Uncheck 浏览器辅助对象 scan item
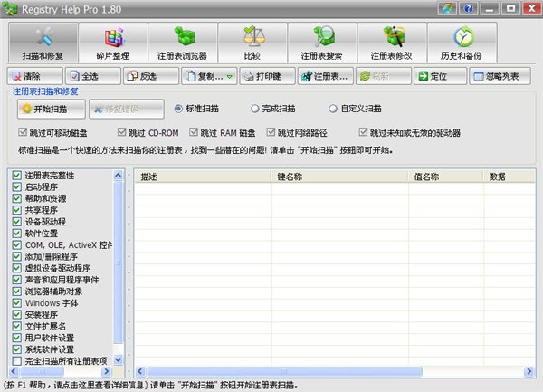Screen dimensions: 543x392 (16, 292)
